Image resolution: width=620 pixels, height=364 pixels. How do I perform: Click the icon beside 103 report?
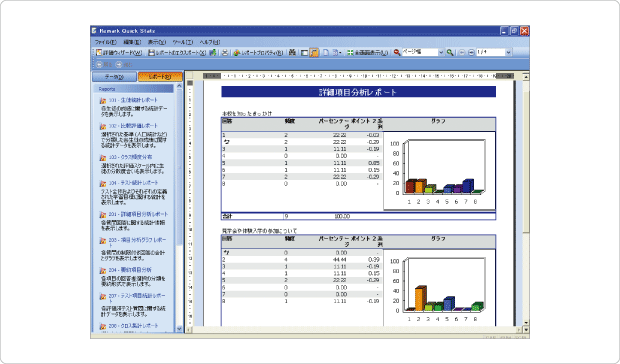(103, 158)
